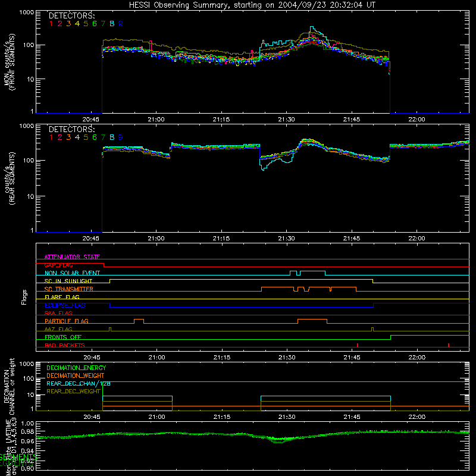The image size is (476, 476).
Task: Select the SAA_FLAG label
Action: (58, 313)
